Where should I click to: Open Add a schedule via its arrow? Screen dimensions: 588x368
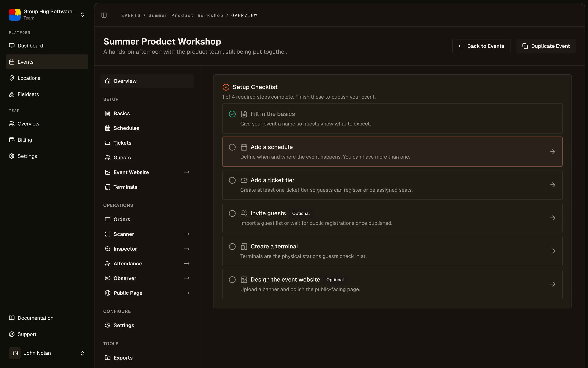click(x=553, y=152)
